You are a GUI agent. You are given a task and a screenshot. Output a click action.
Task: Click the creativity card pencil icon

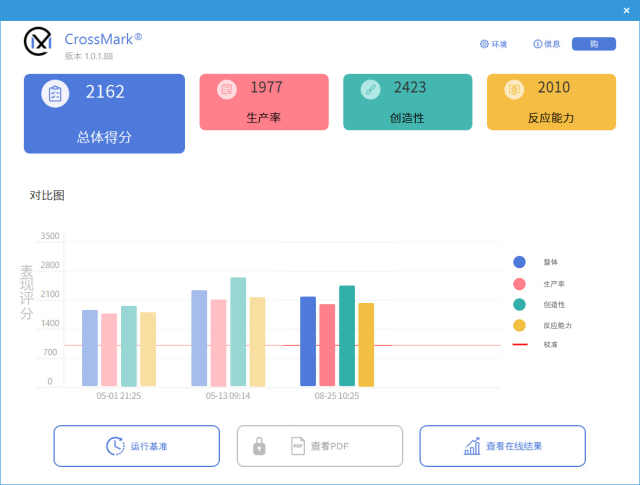pos(370,89)
